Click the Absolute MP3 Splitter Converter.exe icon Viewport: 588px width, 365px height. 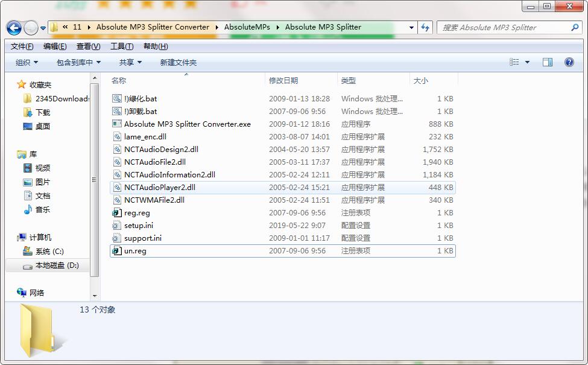tap(116, 124)
